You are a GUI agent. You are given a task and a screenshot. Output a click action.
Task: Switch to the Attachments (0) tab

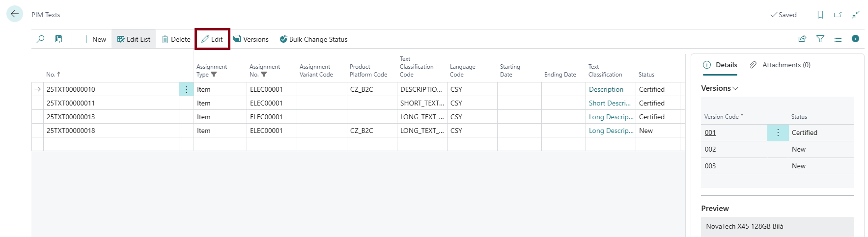pos(780,65)
